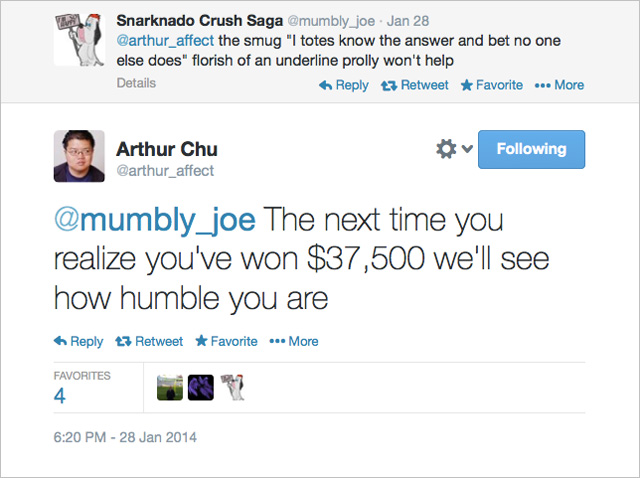The height and width of the screenshot is (478, 640).
Task: Expand the Details link on Snarknado's tweet
Action: click(136, 83)
